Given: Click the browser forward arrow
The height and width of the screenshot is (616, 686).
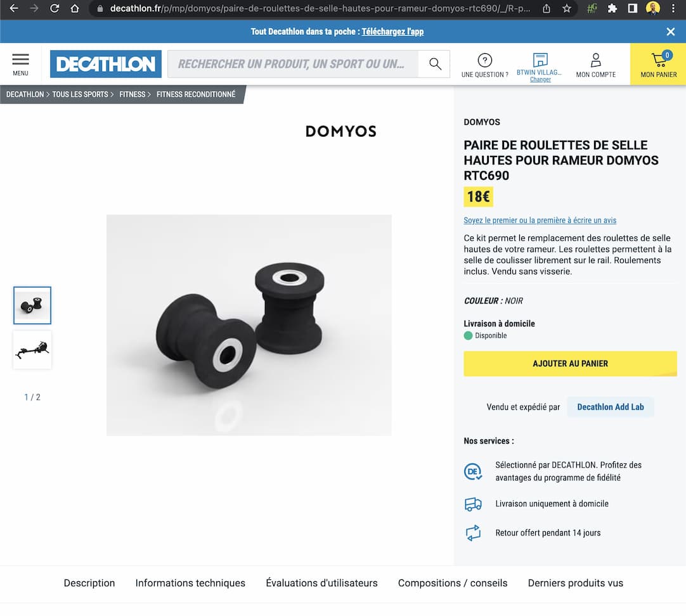Looking at the screenshot, I should [34, 8].
